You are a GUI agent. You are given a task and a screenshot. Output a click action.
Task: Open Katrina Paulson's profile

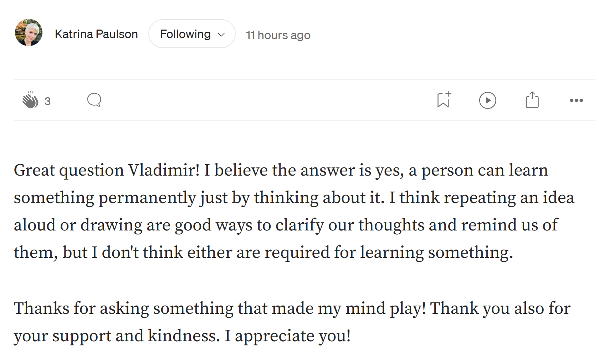pos(96,34)
